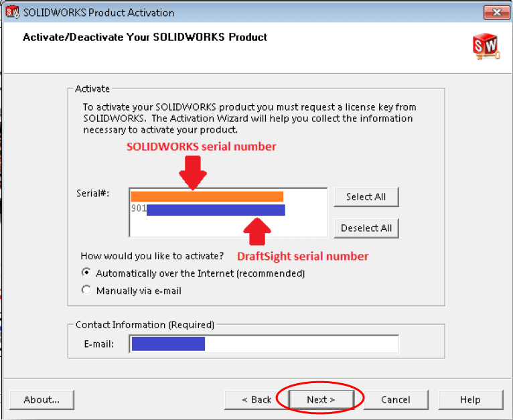The image size is (513, 420).
Task: Open the About... dialog
Action: click(42, 400)
